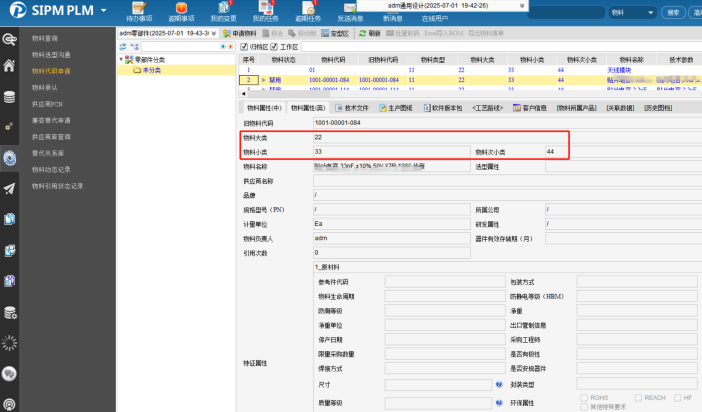Click the help icon next to 尺寸 field
702x412 pixels.
pyautogui.click(x=499, y=384)
